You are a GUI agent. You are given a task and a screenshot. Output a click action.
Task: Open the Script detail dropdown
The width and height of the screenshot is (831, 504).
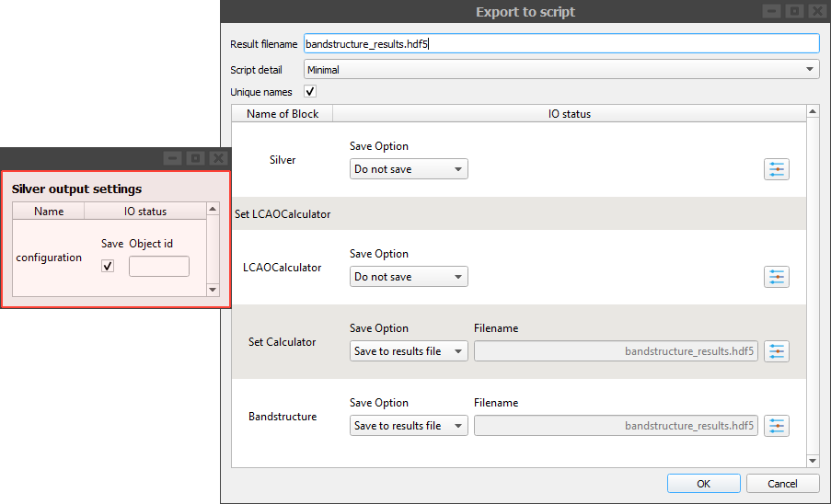point(561,69)
